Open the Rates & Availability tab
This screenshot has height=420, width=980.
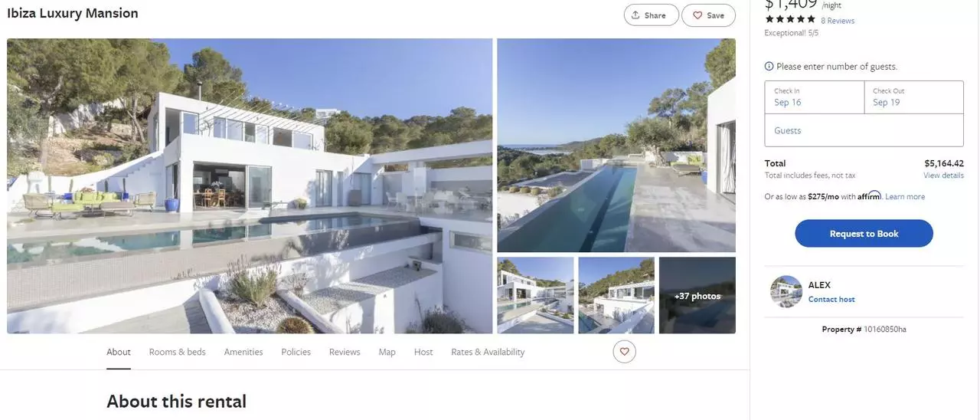click(488, 352)
